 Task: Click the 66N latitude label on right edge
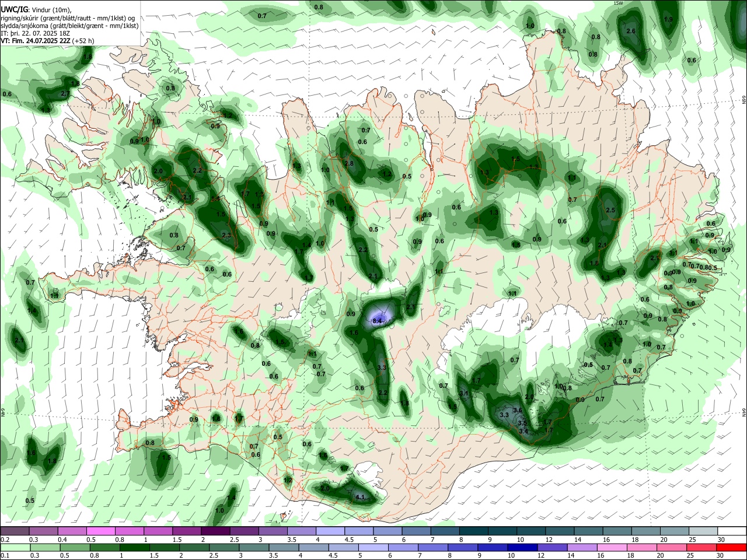[744, 101]
